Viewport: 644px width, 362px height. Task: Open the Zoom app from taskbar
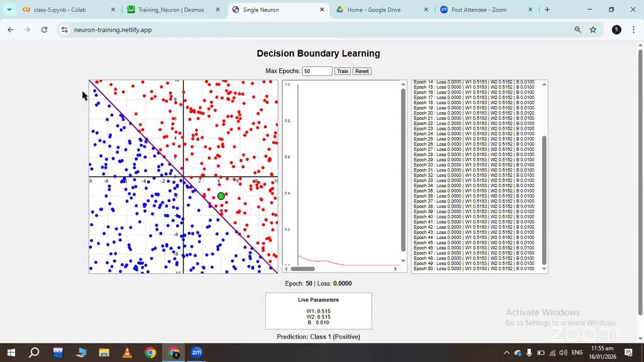197,352
